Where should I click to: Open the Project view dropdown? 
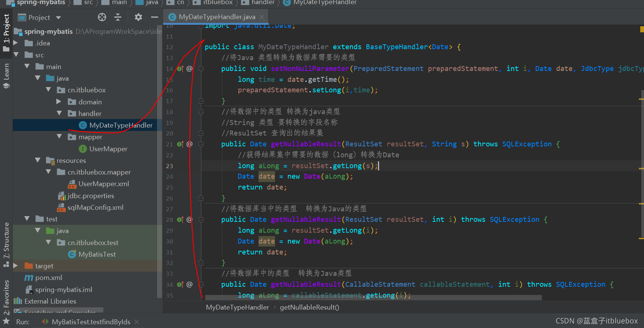(x=58, y=18)
